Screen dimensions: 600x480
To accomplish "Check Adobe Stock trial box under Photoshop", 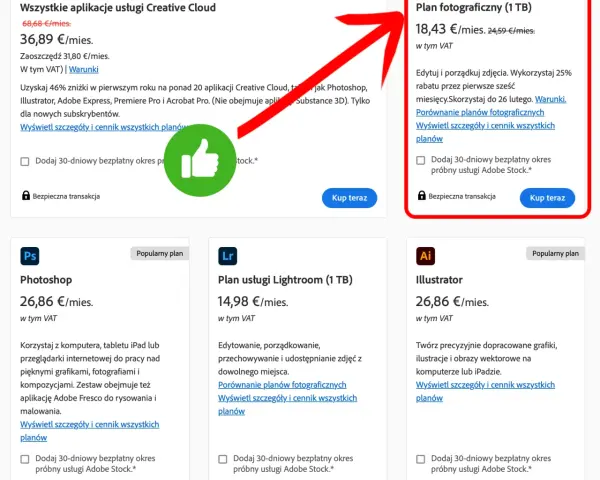I will pos(25,459).
